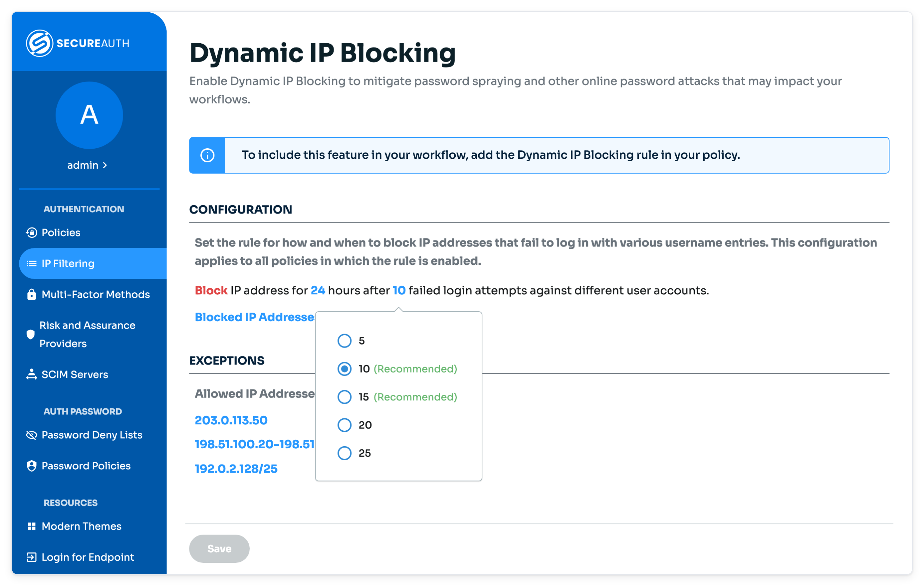
Task: Open Risk and Assurance Providers
Action: pos(93,334)
